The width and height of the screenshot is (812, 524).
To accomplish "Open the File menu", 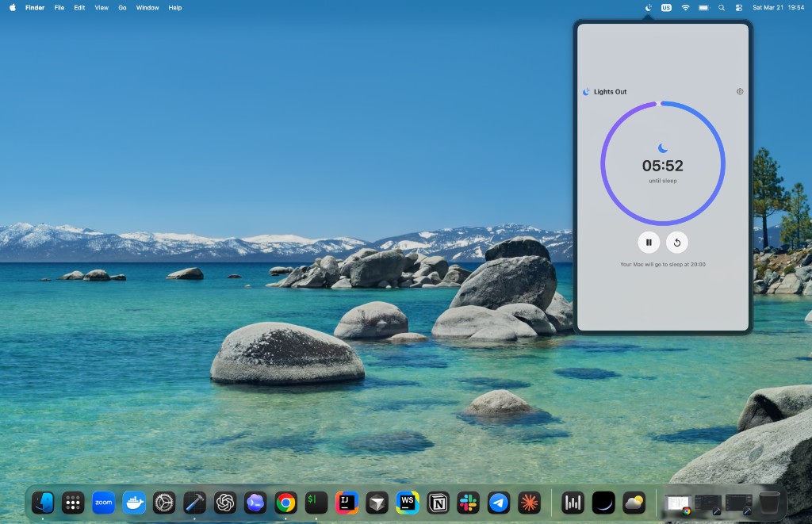I will (59, 8).
